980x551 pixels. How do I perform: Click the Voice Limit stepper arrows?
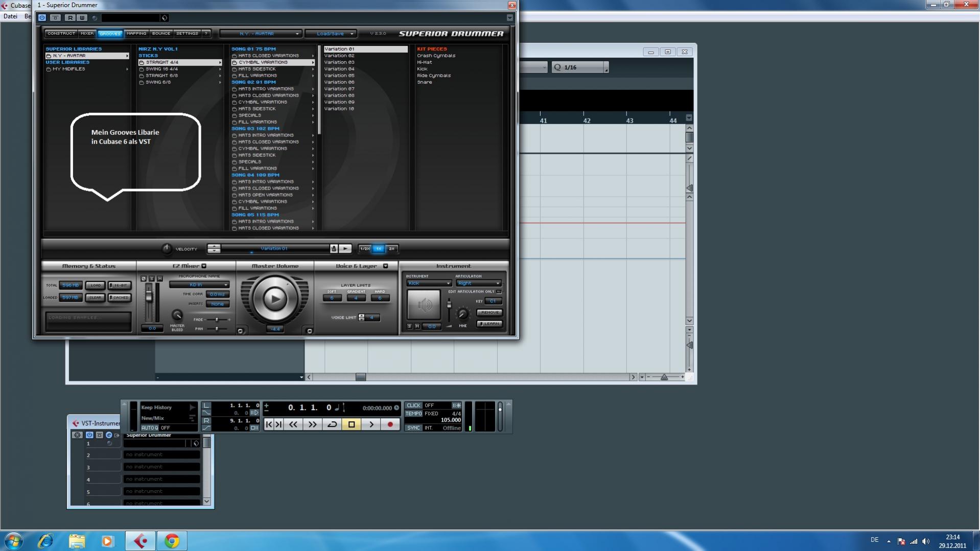pos(362,318)
